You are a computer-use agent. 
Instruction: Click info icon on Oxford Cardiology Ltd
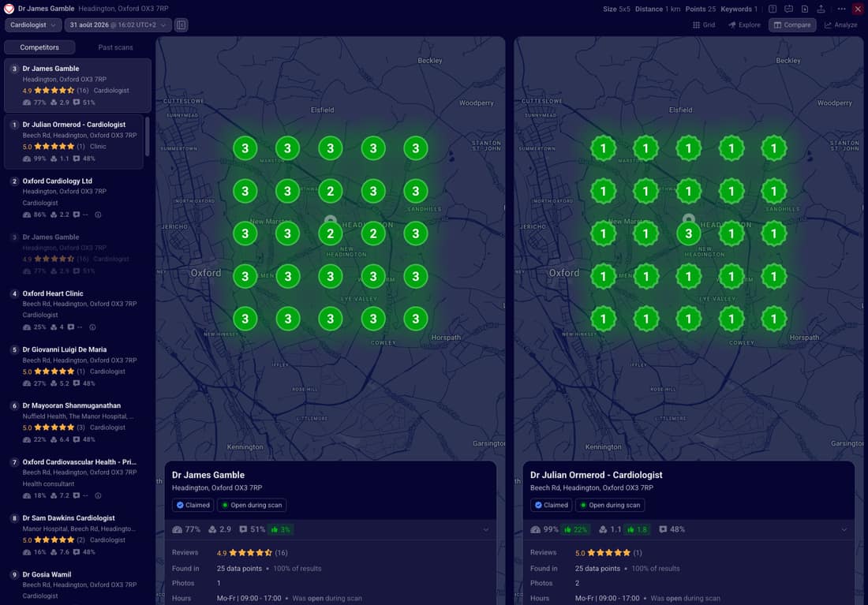(x=98, y=215)
